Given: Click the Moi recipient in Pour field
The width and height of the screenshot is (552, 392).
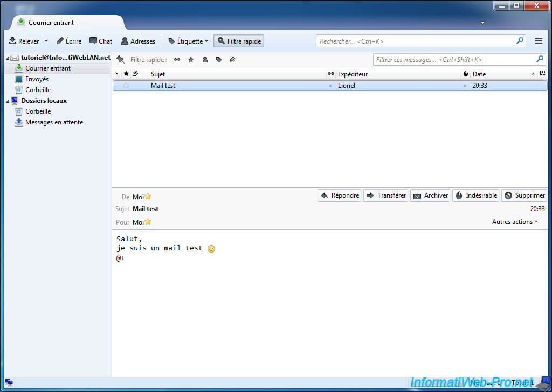Looking at the screenshot, I should point(138,222).
